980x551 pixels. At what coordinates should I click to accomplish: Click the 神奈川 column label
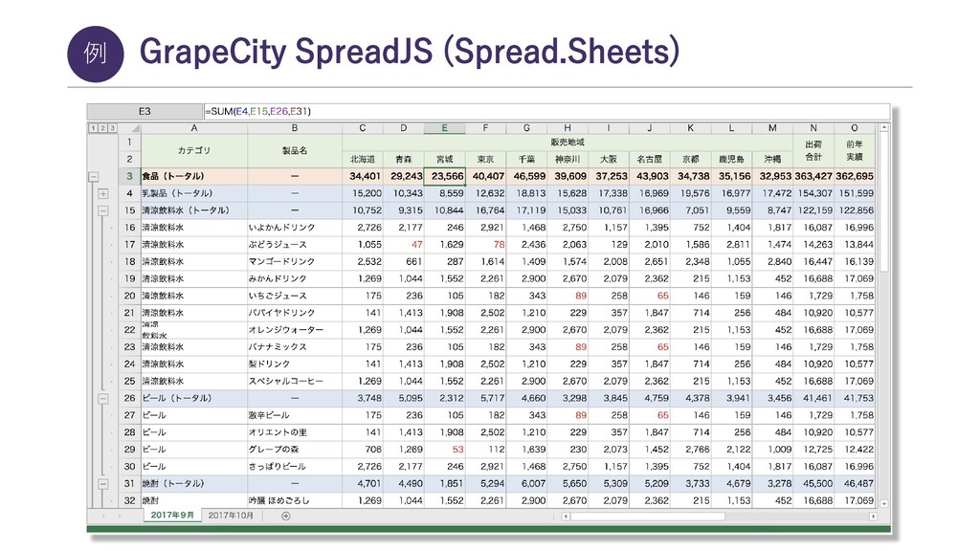(568, 160)
